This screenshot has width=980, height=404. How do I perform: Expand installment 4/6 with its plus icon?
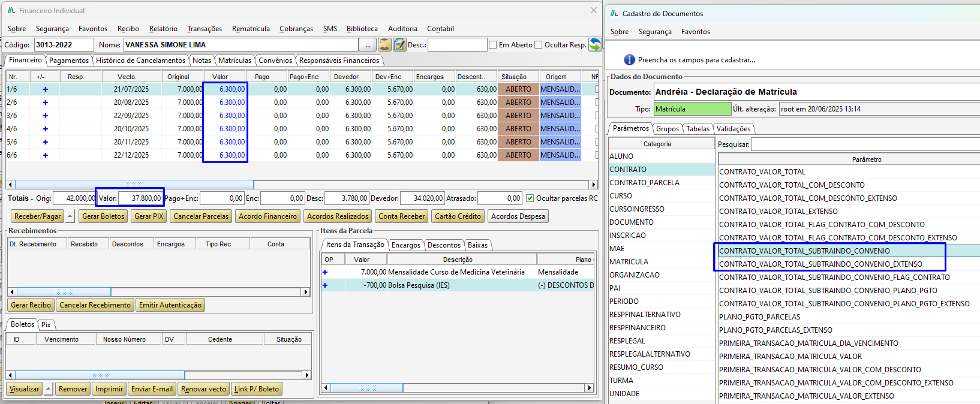click(45, 129)
